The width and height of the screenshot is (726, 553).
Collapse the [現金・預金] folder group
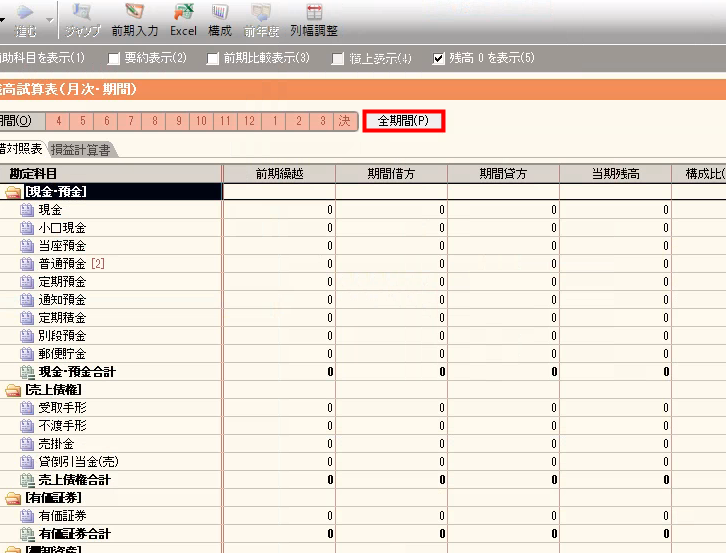pyautogui.click(x=13, y=192)
